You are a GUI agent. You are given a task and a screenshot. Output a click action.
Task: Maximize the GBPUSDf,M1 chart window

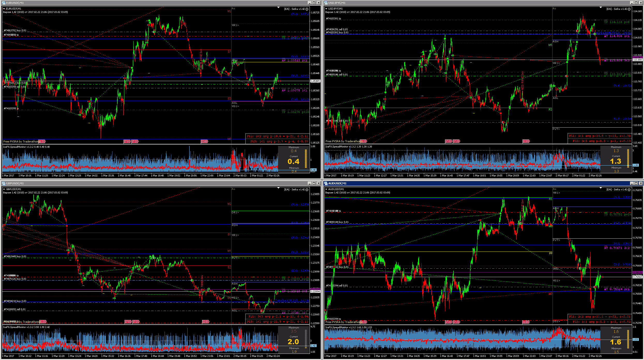tap(314, 183)
